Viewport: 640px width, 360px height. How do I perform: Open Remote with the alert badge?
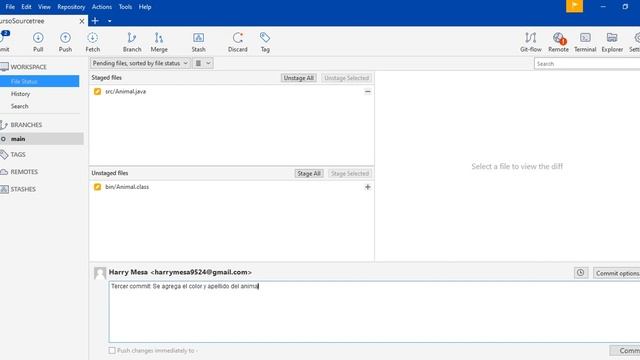point(558,42)
